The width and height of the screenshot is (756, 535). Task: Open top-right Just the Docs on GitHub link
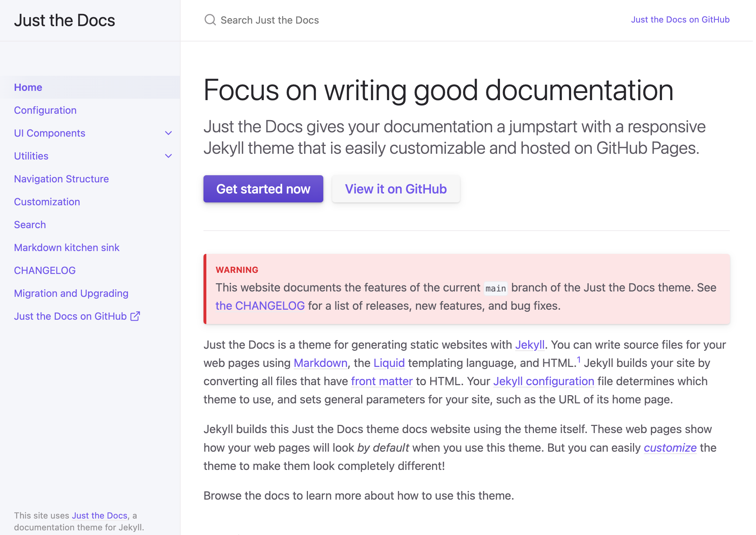[680, 20]
